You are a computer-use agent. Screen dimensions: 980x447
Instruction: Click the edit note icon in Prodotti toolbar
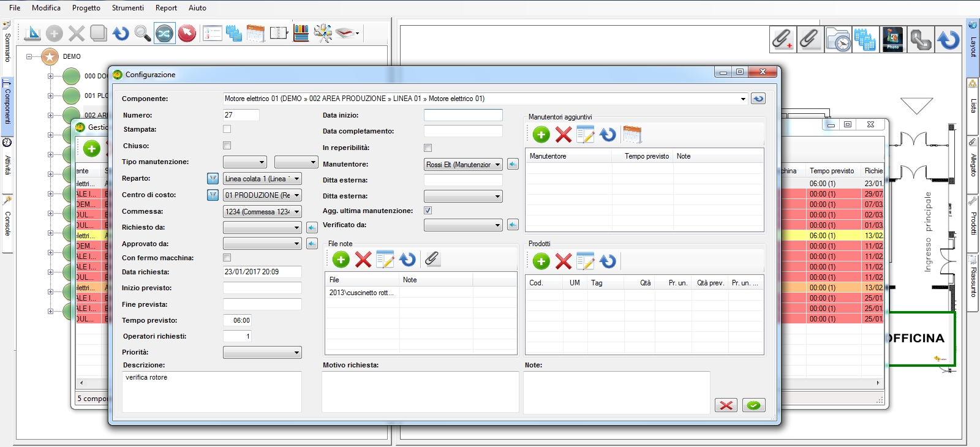[x=585, y=261]
